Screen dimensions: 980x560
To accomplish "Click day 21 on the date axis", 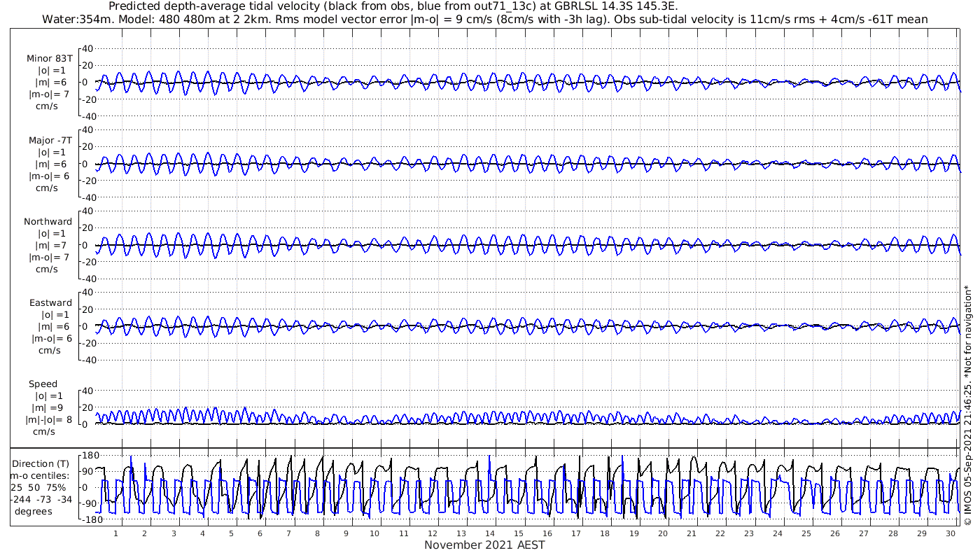I will pyautogui.click(x=692, y=533).
